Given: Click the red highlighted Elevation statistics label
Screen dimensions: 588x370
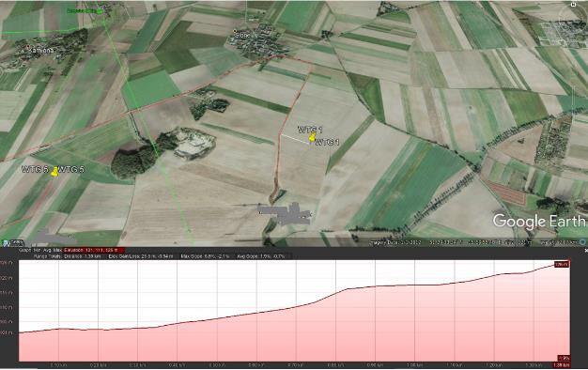Looking at the screenshot, I should coord(90,250).
